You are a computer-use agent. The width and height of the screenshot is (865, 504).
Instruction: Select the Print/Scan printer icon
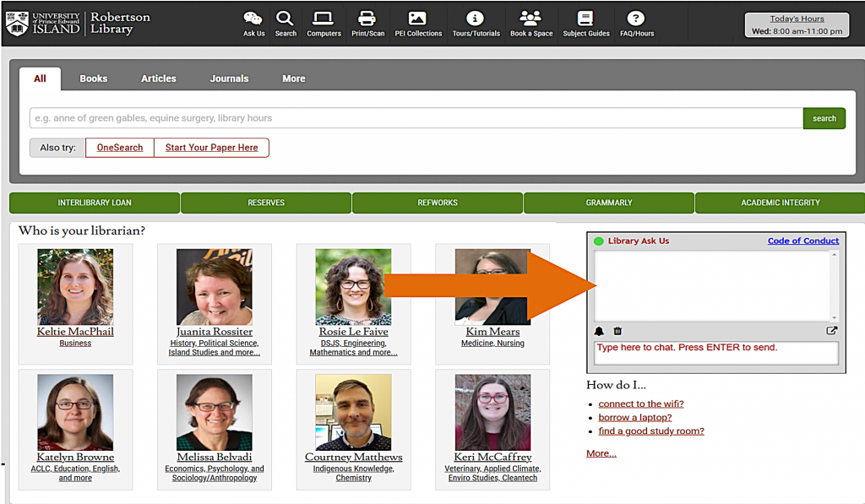point(367,19)
